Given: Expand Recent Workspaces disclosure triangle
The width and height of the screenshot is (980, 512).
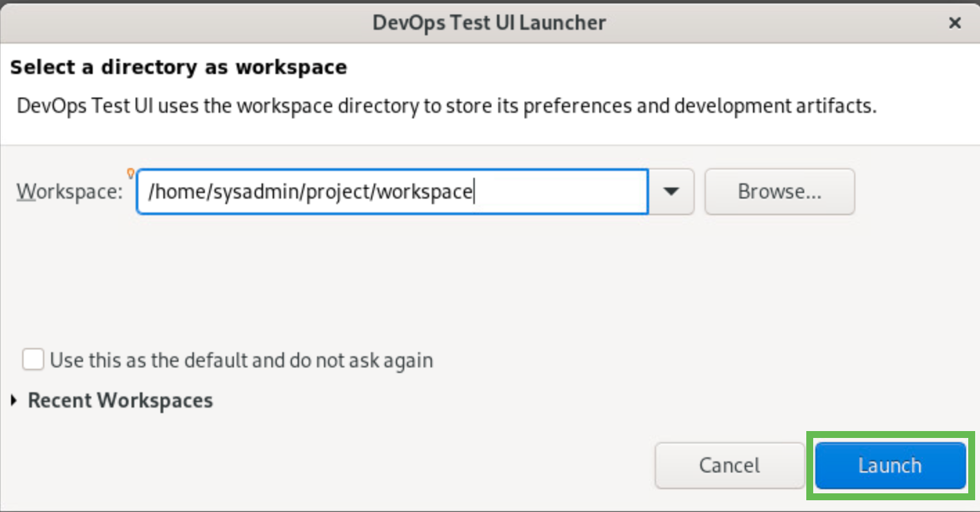Looking at the screenshot, I should [x=15, y=401].
